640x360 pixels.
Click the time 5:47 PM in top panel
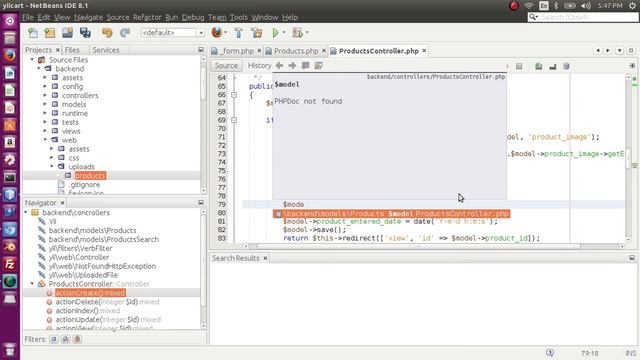coord(611,5)
